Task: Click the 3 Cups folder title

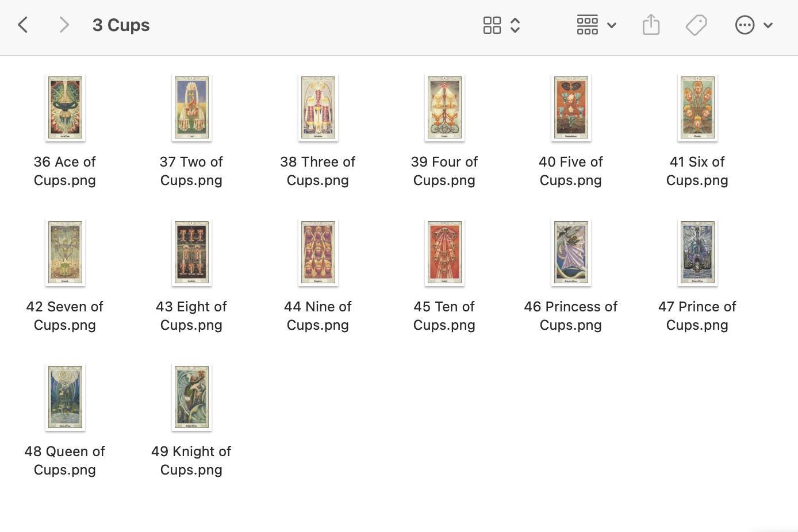Action: (121, 25)
